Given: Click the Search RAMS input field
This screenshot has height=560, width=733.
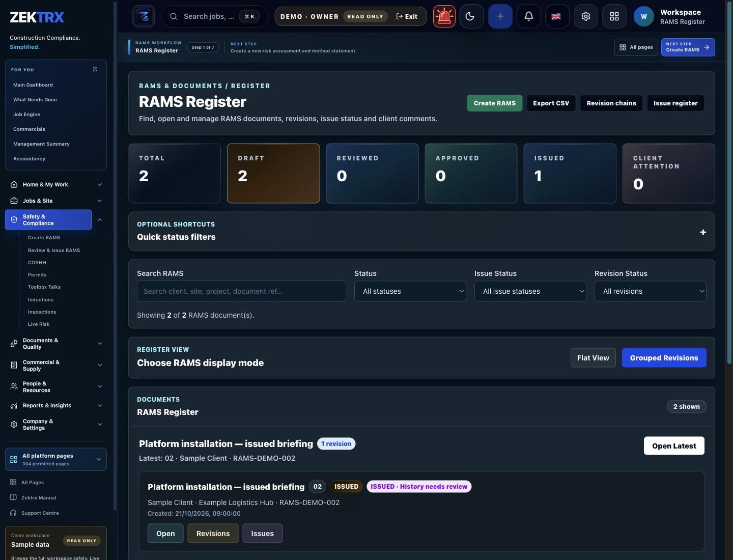Looking at the screenshot, I should tap(241, 291).
